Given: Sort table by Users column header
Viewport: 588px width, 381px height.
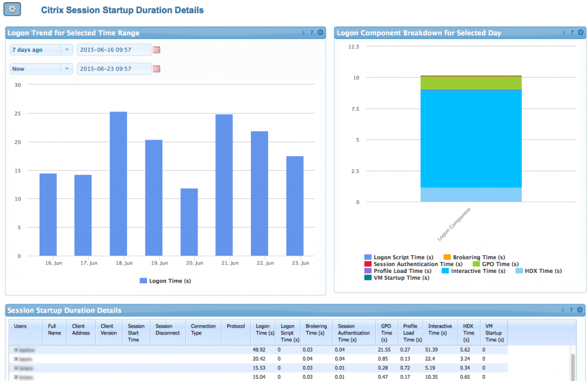Looking at the screenshot, I should (x=26, y=332).
